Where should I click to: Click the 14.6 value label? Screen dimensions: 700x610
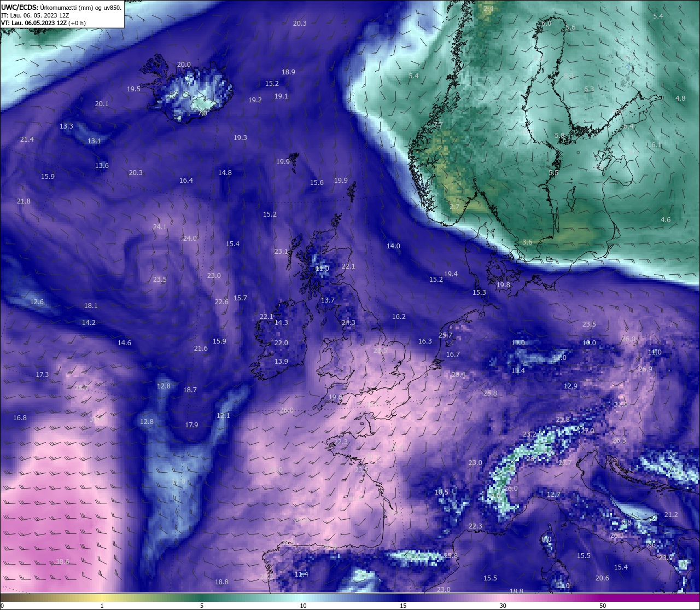click(x=124, y=342)
